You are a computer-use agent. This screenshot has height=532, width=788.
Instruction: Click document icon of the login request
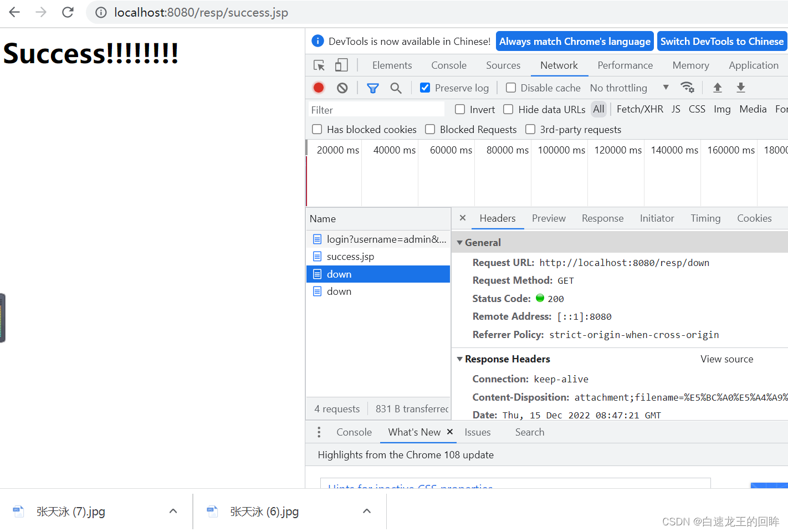pyautogui.click(x=317, y=239)
